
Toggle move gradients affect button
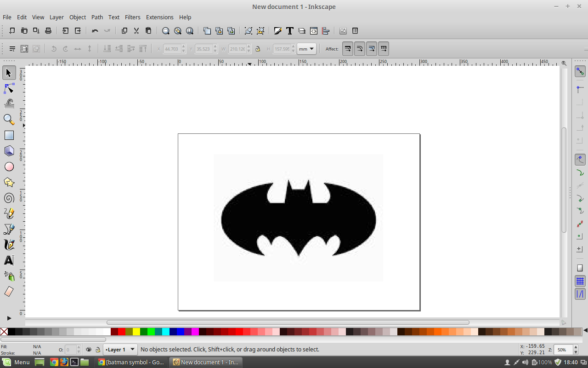tap(372, 49)
